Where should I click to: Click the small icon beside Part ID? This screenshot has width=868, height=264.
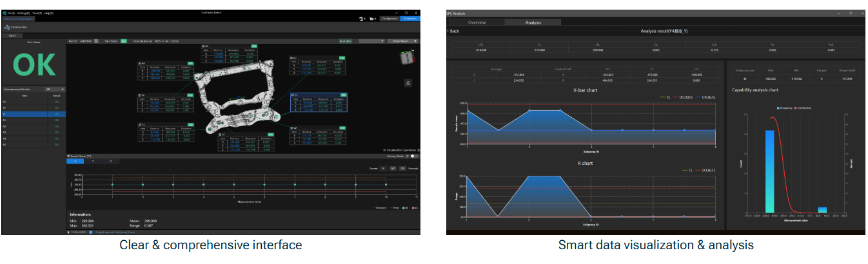pyautogui.click(x=96, y=41)
